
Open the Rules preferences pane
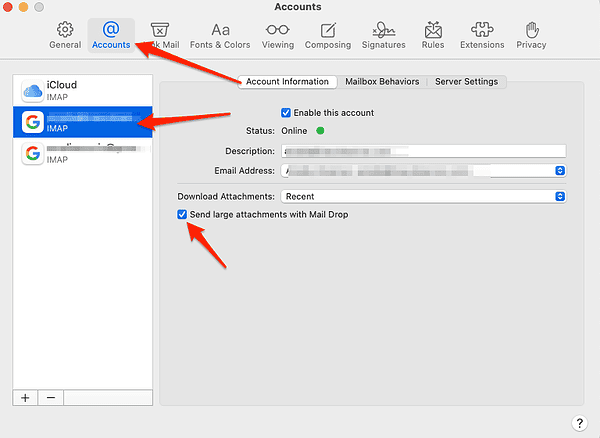[x=433, y=34]
